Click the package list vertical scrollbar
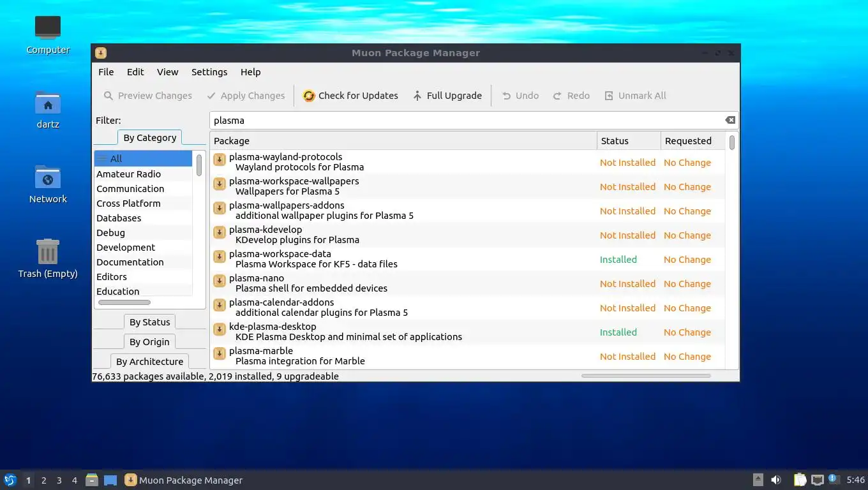868x490 pixels. 732,142
